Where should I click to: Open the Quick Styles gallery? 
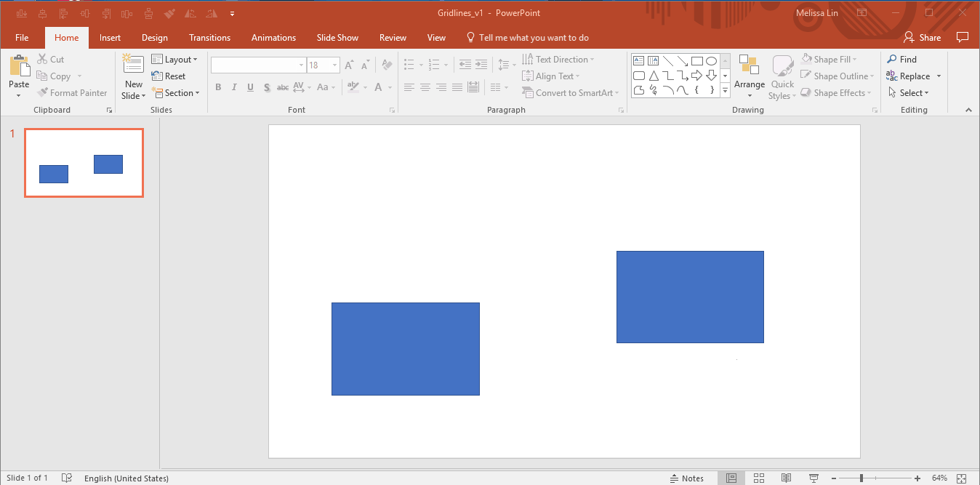tap(782, 76)
